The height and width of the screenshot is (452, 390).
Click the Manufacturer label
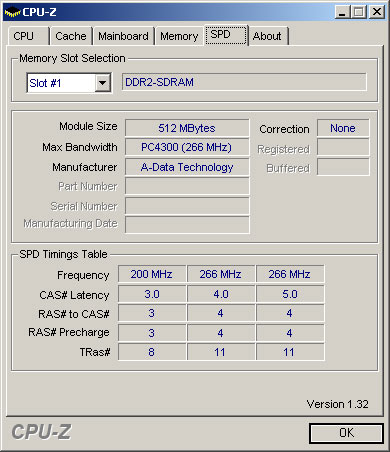coord(85,167)
